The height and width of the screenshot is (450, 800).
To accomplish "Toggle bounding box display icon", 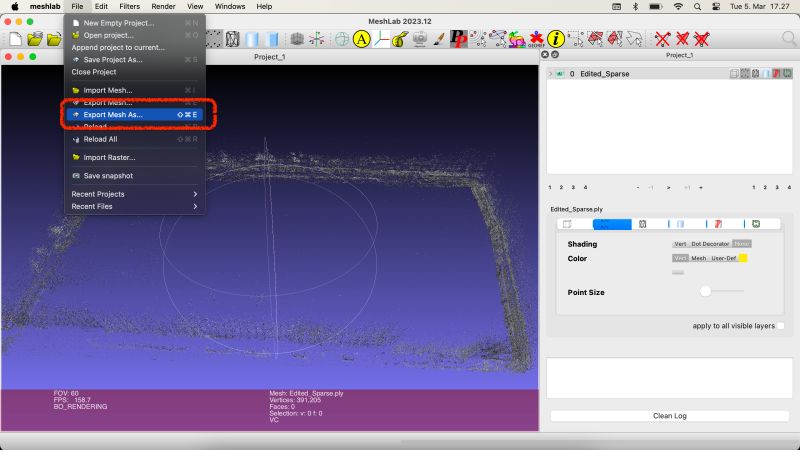I will point(297,39).
